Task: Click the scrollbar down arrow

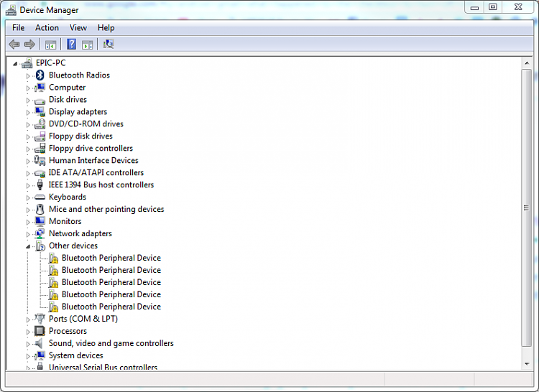Action: (x=527, y=364)
